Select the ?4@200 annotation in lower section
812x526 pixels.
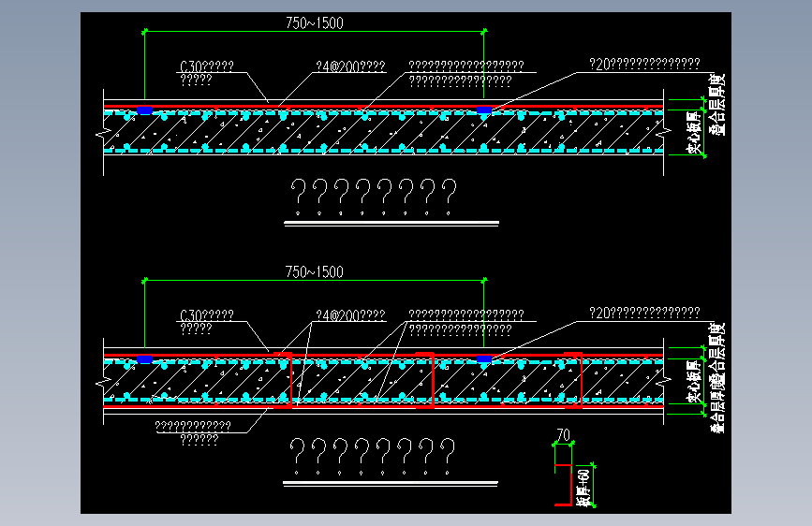point(350,314)
